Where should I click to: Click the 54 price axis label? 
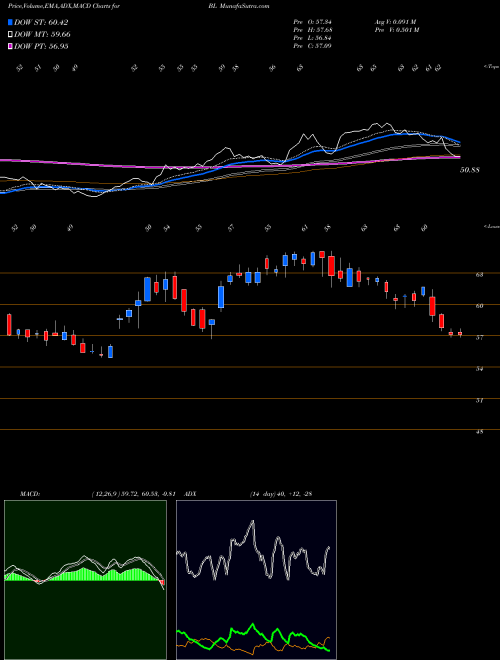(479, 369)
